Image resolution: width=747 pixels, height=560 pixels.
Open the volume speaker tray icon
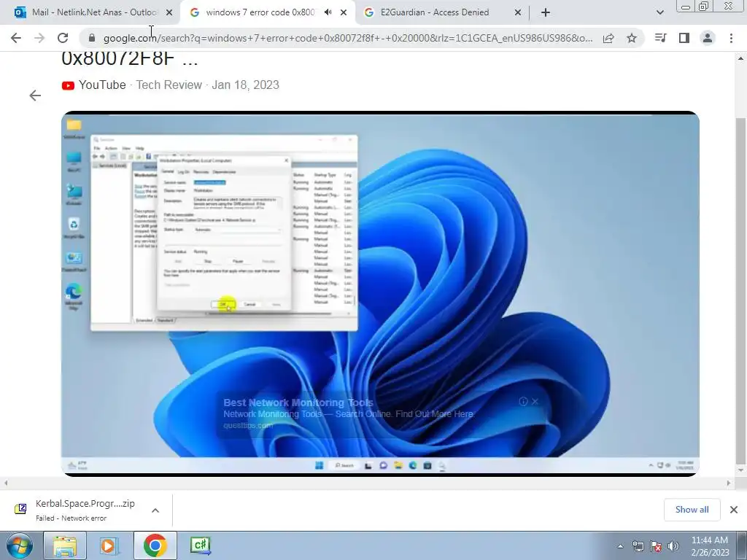coord(673,547)
